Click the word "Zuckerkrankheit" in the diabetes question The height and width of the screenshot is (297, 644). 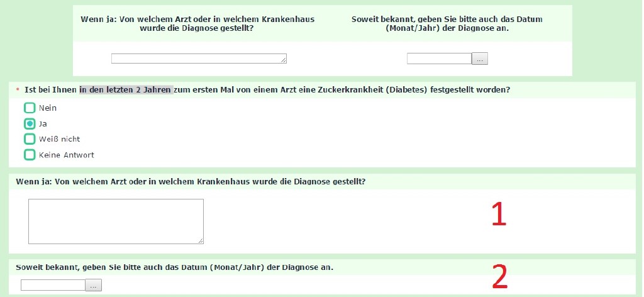357,90
